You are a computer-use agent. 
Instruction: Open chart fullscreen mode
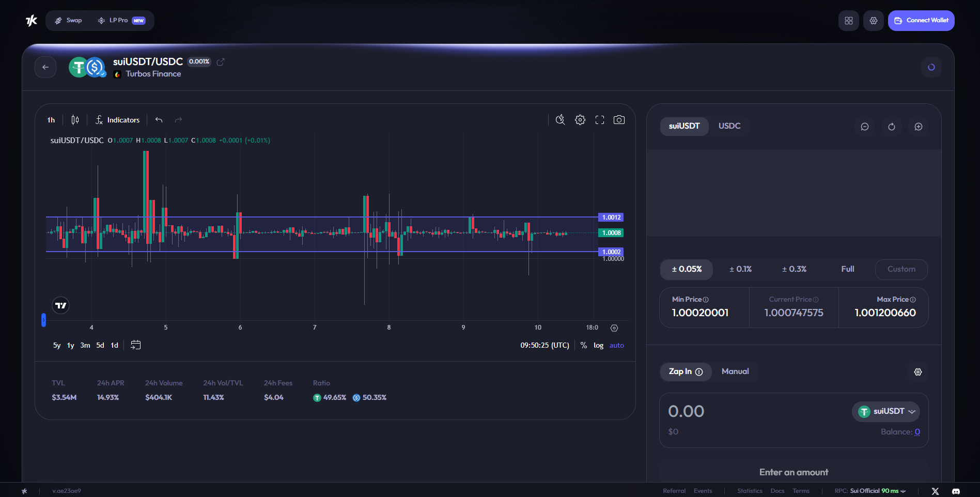click(599, 120)
